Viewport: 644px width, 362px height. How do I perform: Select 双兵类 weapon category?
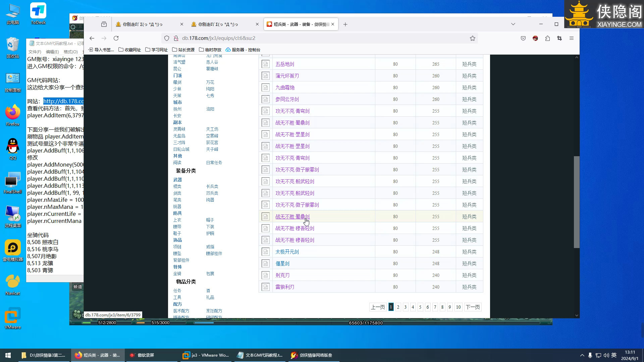212,193
